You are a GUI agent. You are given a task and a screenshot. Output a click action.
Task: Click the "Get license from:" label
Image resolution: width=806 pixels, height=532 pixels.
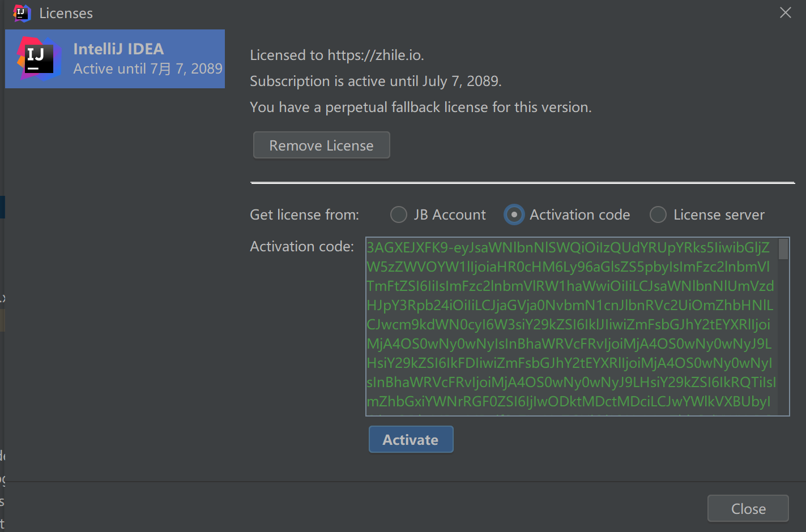304,214
